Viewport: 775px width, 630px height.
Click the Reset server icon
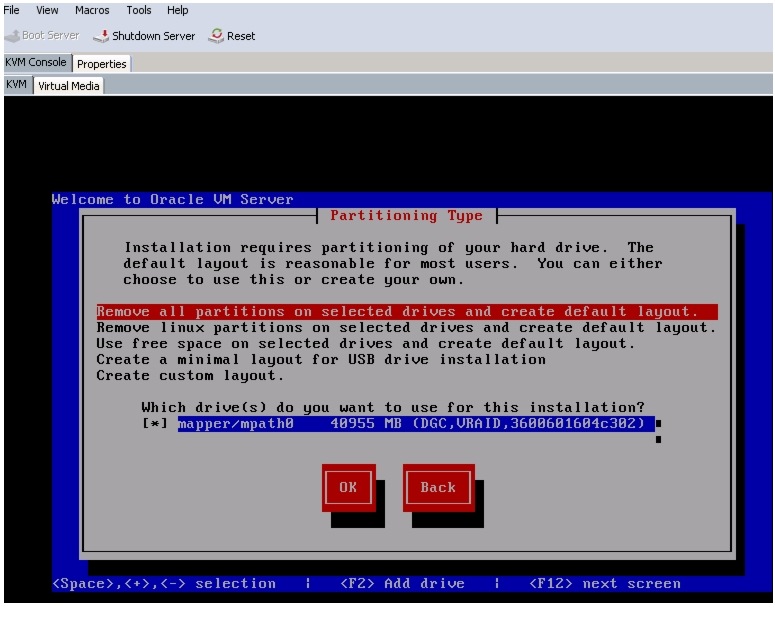tap(216, 36)
